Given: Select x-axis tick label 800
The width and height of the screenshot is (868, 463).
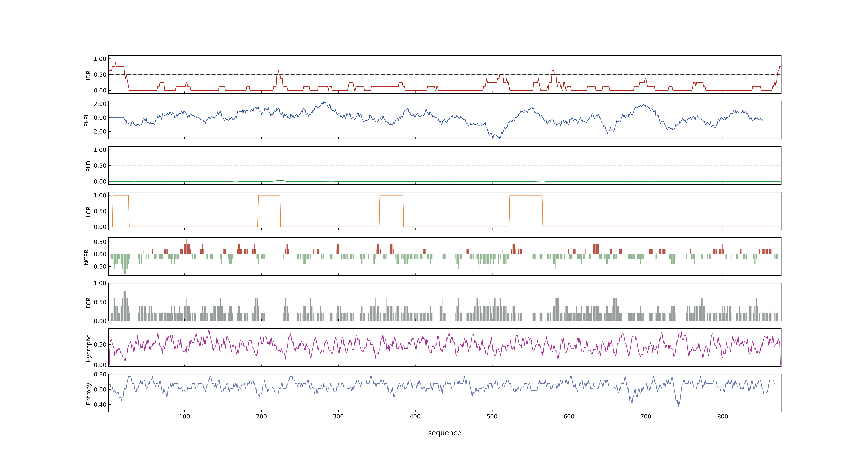Looking at the screenshot, I should [x=722, y=416].
